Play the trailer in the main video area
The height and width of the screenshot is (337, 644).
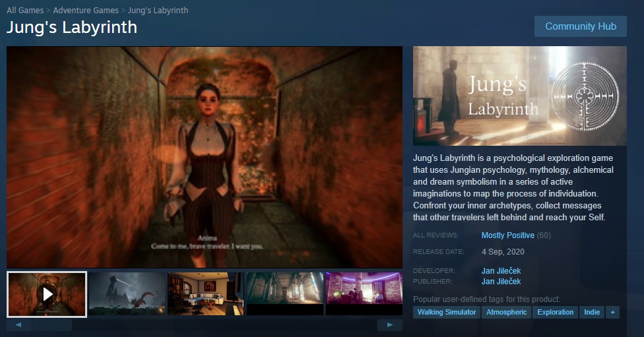click(x=205, y=157)
